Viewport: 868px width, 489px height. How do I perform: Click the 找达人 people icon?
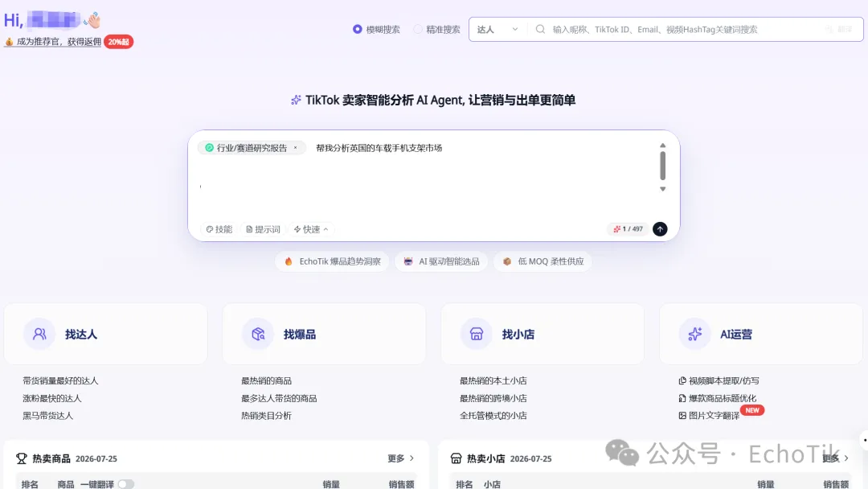[x=39, y=334]
